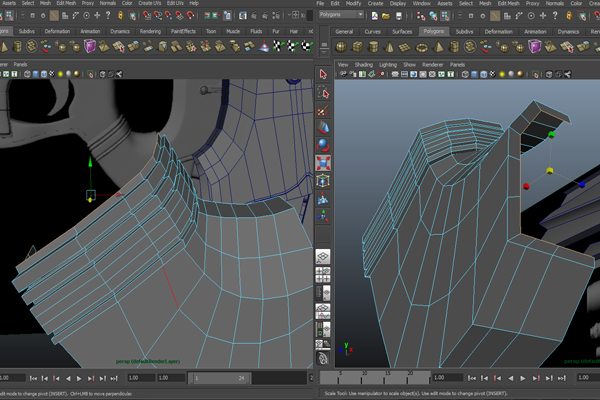Toggle lock selection padlock in left window

tap(121, 15)
